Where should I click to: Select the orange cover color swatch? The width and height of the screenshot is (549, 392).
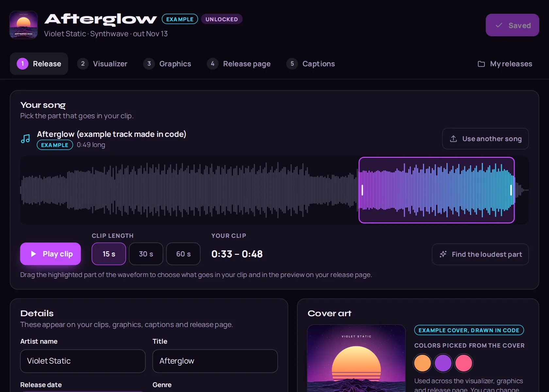pyautogui.click(x=423, y=363)
